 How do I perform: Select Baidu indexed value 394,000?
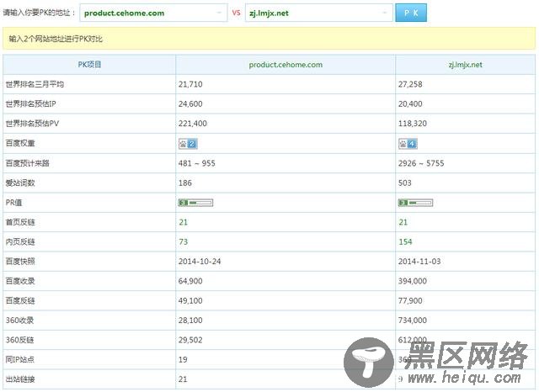click(413, 281)
